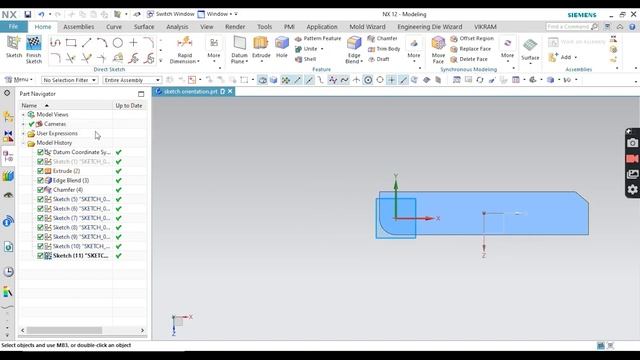Click the Trim Body button
The height and width of the screenshot is (360, 640).
pyautogui.click(x=384, y=49)
